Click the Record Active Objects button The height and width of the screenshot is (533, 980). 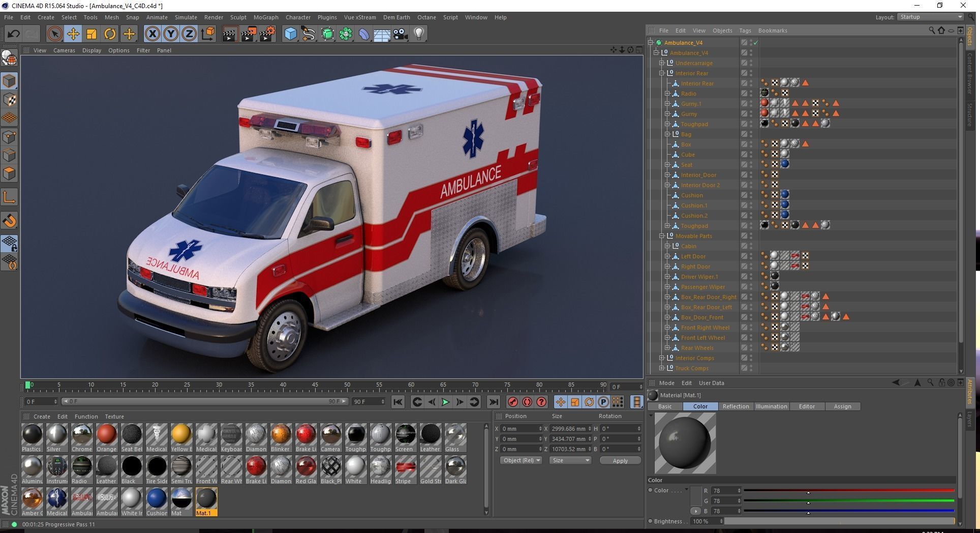(513, 402)
